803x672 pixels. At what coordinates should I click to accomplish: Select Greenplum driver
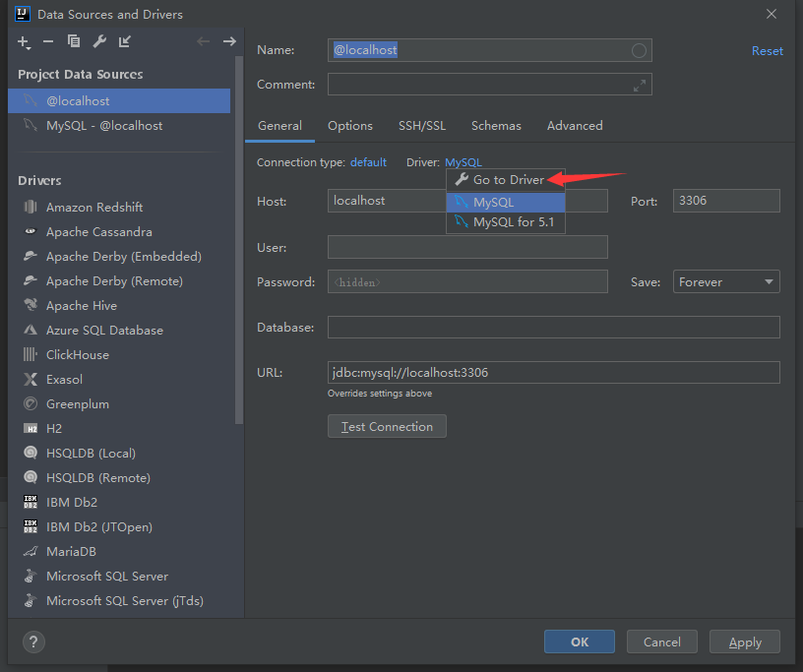coord(119,403)
